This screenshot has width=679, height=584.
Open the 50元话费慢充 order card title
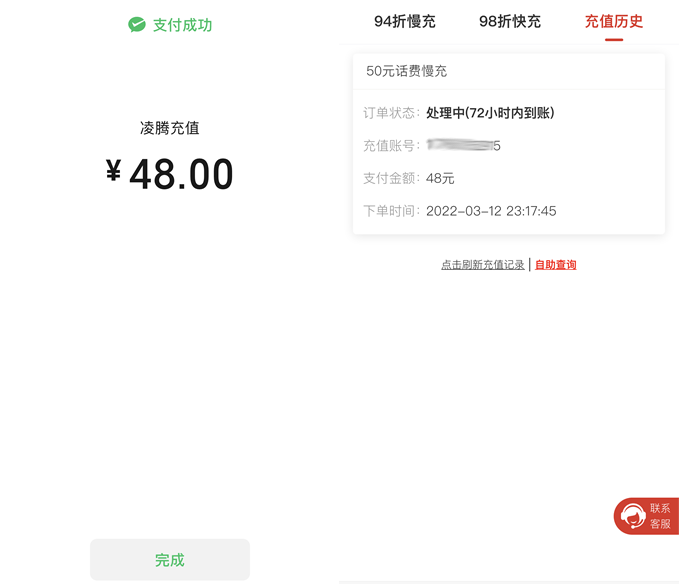(x=407, y=71)
